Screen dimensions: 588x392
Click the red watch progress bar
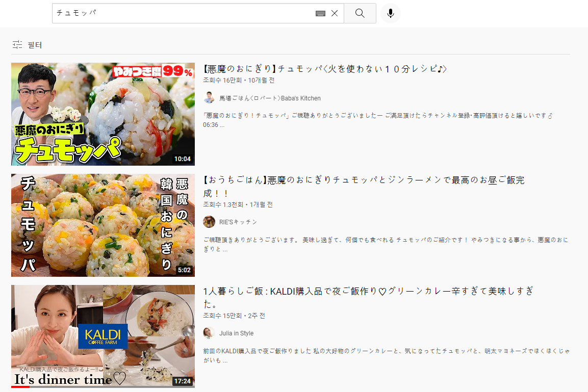[20, 387]
